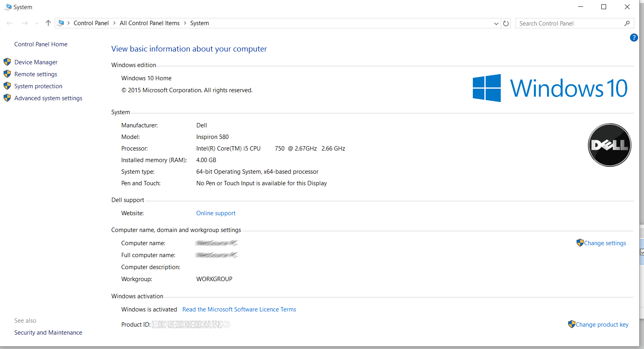This screenshot has height=349, width=644.
Task: Click 'Windows is activated' text
Action: [x=149, y=309]
